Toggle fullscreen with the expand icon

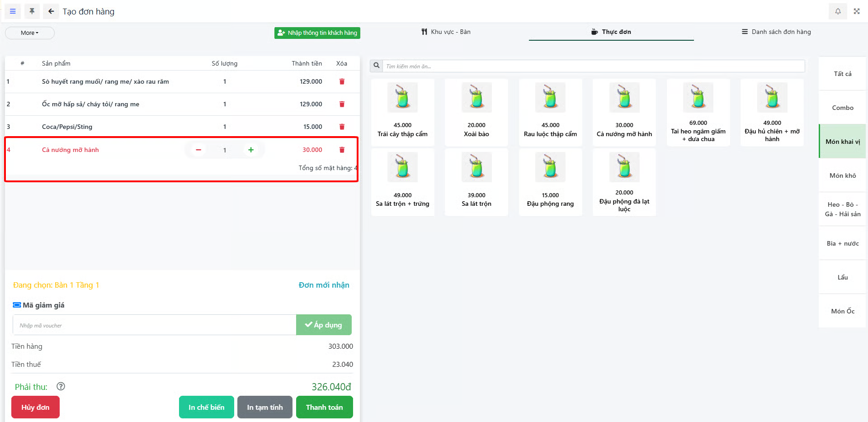point(856,11)
